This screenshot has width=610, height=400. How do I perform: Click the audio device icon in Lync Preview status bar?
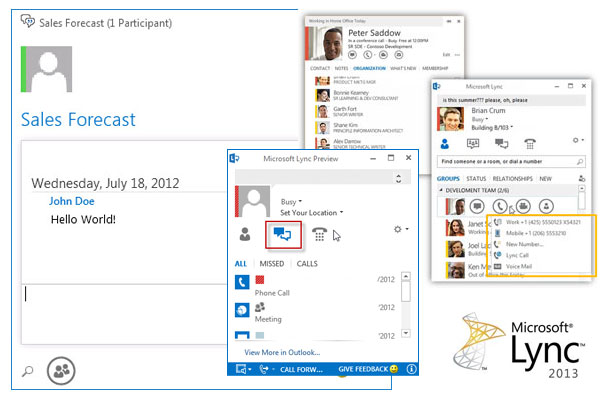point(241,369)
